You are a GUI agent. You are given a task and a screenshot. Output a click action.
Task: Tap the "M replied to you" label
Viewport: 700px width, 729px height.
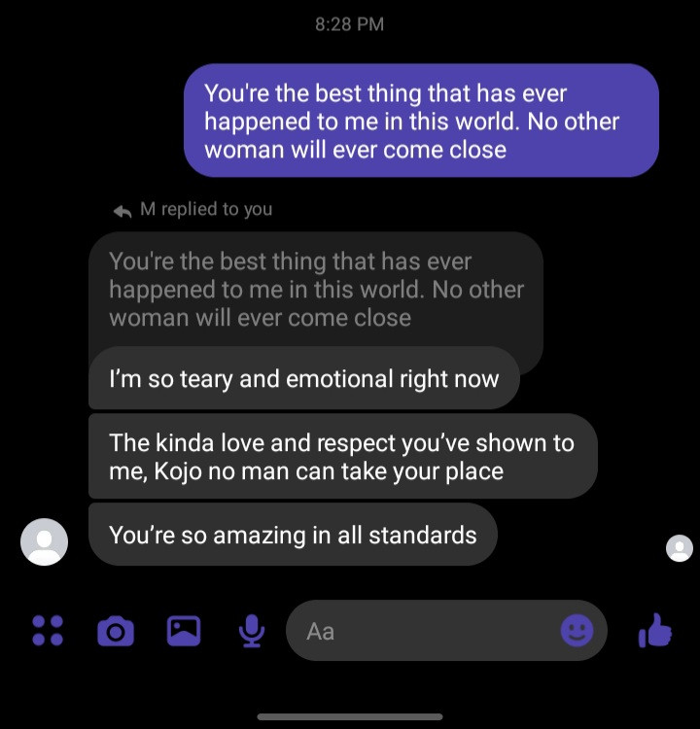click(x=206, y=209)
